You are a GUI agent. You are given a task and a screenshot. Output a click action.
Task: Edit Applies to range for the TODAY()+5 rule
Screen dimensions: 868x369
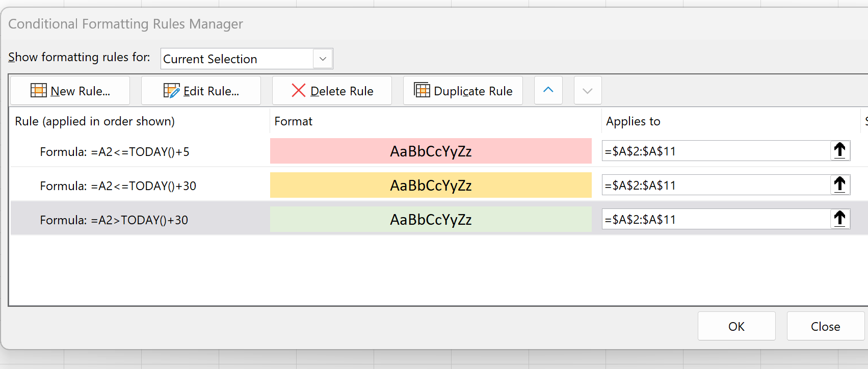pyautogui.click(x=716, y=151)
